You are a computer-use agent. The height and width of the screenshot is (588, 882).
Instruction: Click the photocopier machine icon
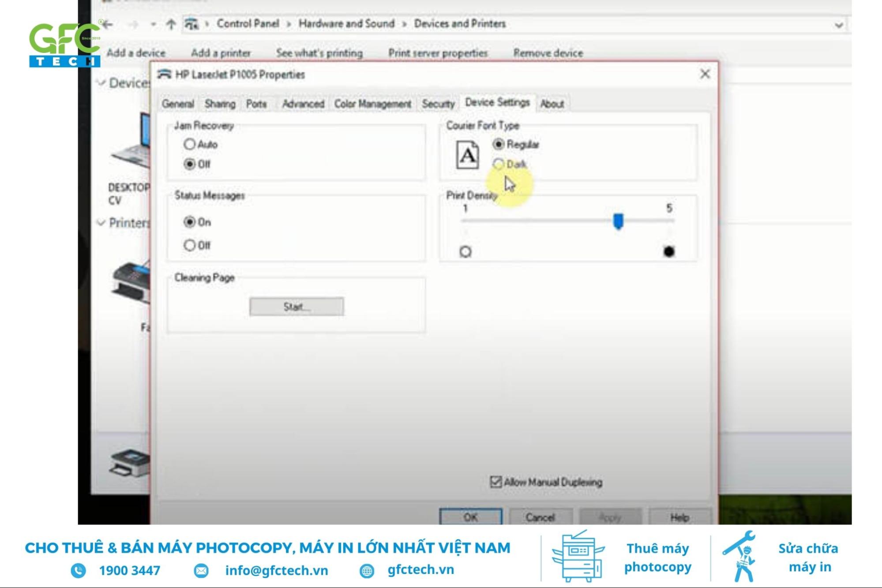(x=578, y=556)
